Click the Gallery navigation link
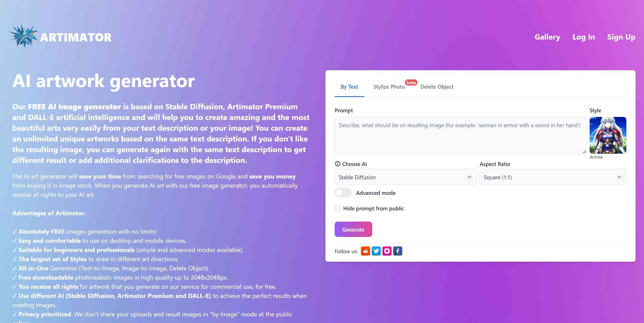The image size is (644, 323). coord(547,37)
